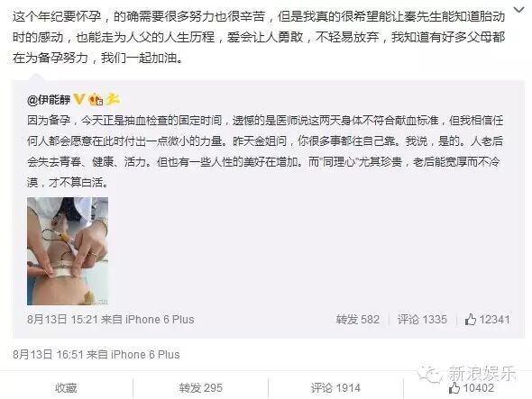Click 转发 295 to repost
The image size is (532, 399).
coord(201,388)
